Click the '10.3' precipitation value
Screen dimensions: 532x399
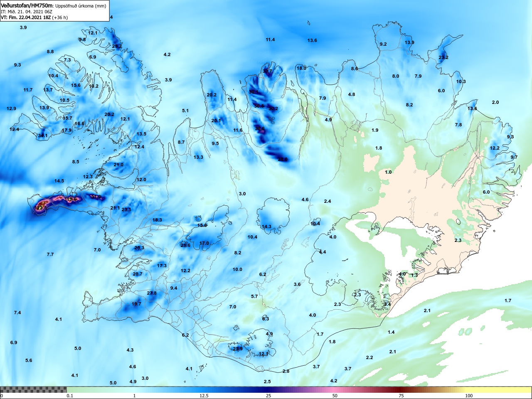tap(461, 81)
